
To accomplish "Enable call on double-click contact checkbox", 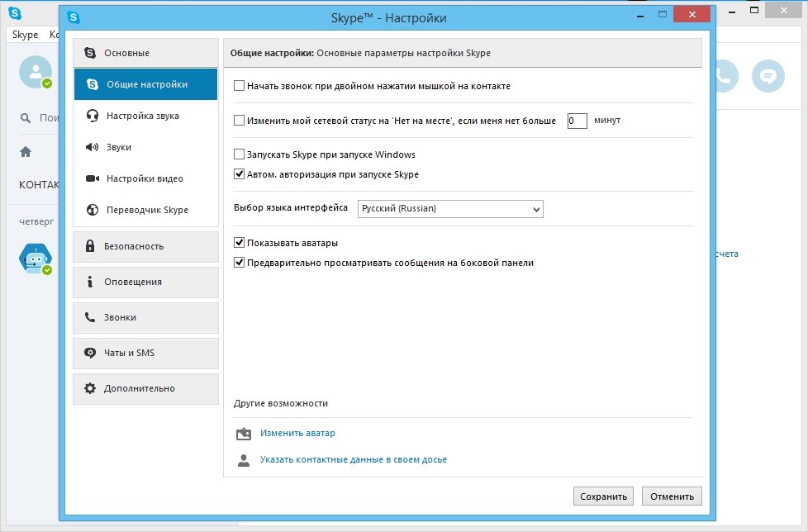I will pos(239,85).
